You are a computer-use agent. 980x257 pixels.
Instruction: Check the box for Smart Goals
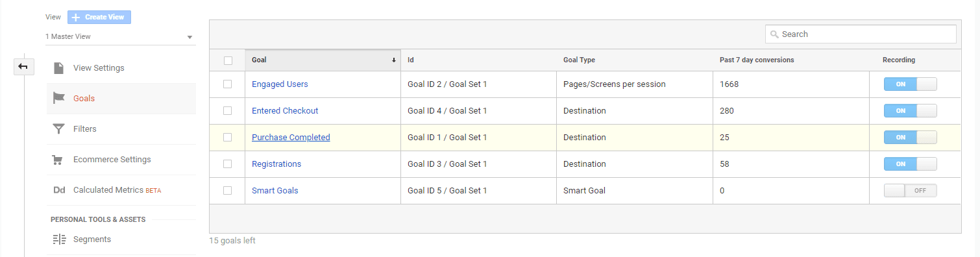click(227, 191)
